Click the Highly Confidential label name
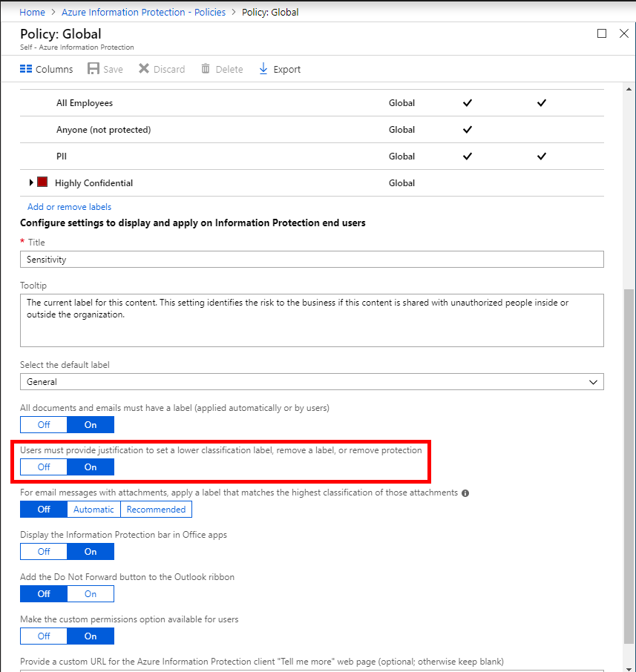 (94, 183)
